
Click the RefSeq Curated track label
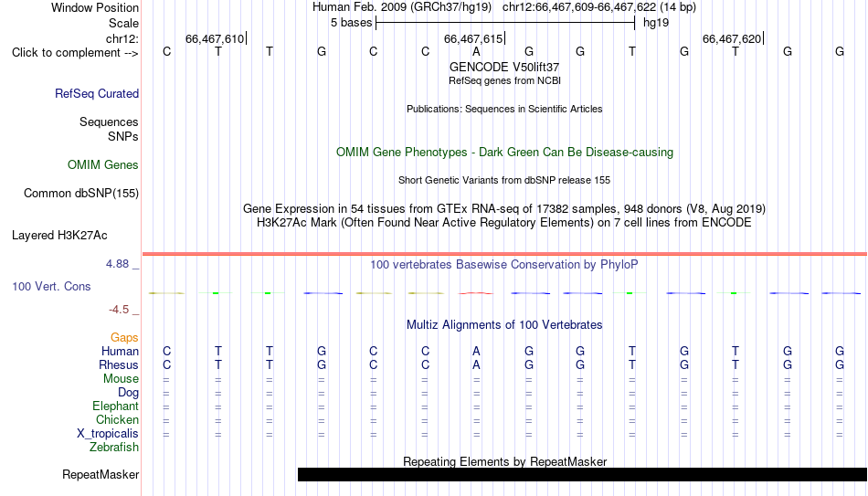tap(97, 93)
